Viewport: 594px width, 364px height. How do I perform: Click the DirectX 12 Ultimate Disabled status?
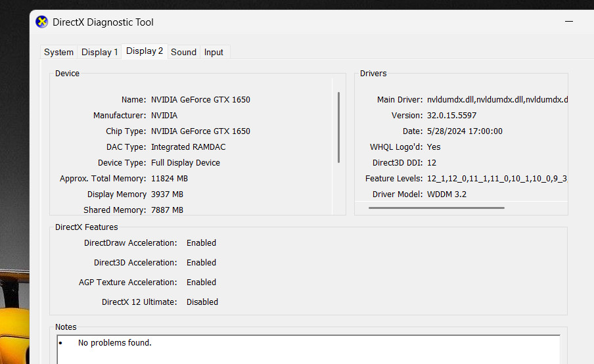coord(202,302)
